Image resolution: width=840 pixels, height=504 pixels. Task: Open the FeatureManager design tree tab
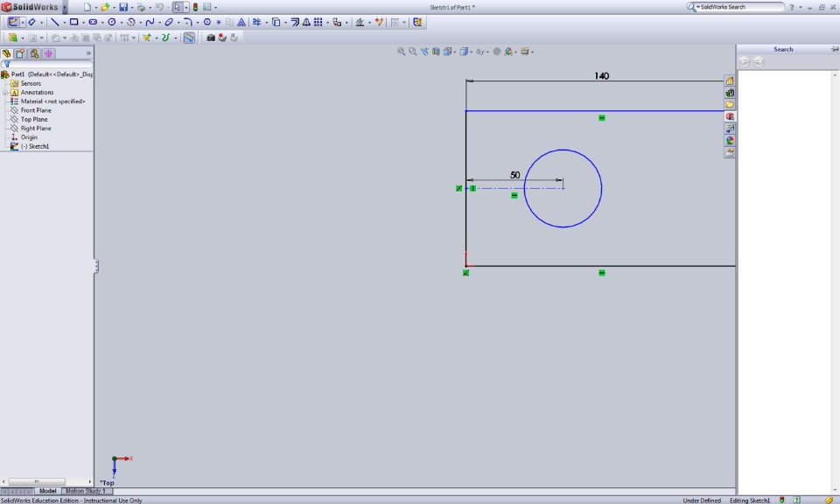(6, 53)
